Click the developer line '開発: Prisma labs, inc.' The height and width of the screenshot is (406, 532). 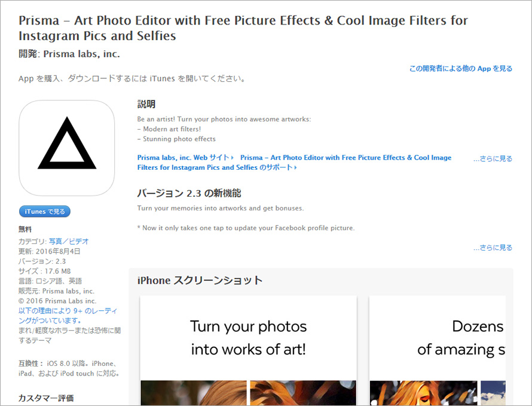tap(69, 54)
